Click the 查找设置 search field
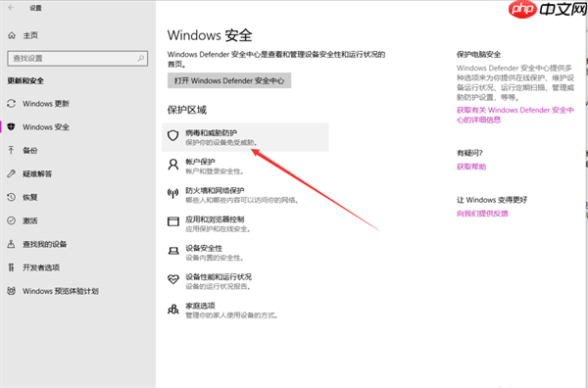Viewport: 588px width, 388px height. pyautogui.click(x=77, y=59)
